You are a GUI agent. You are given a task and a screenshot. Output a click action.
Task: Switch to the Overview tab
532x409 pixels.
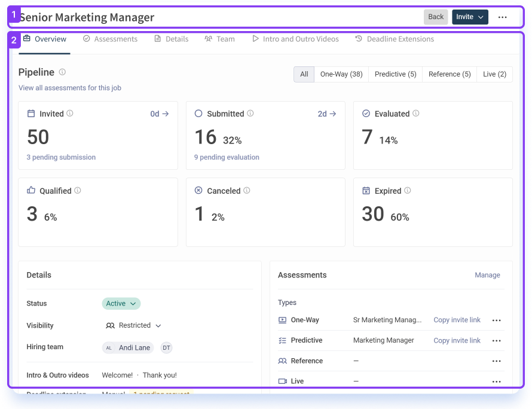pyautogui.click(x=44, y=39)
